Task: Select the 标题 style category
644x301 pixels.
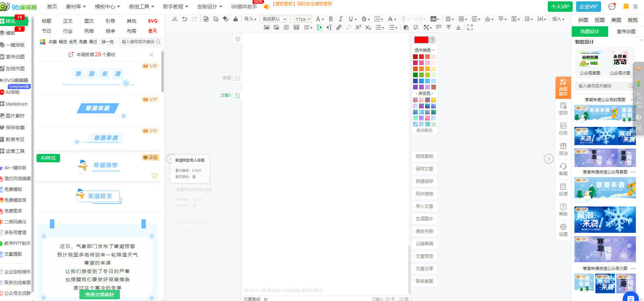Action: click(x=47, y=21)
